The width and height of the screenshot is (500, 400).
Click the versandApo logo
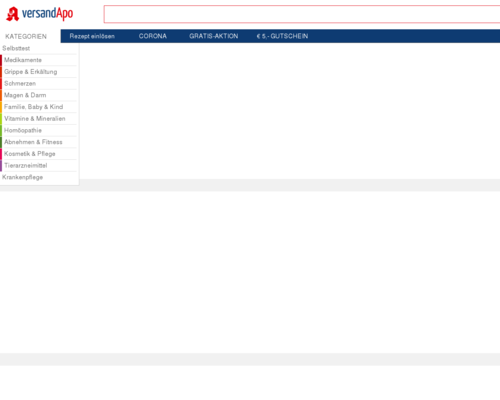tap(40, 14)
